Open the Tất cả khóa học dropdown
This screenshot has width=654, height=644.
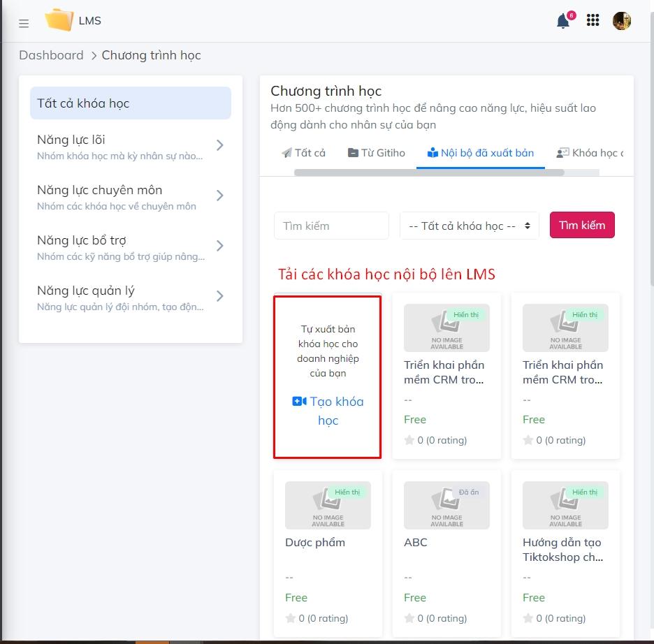469,225
